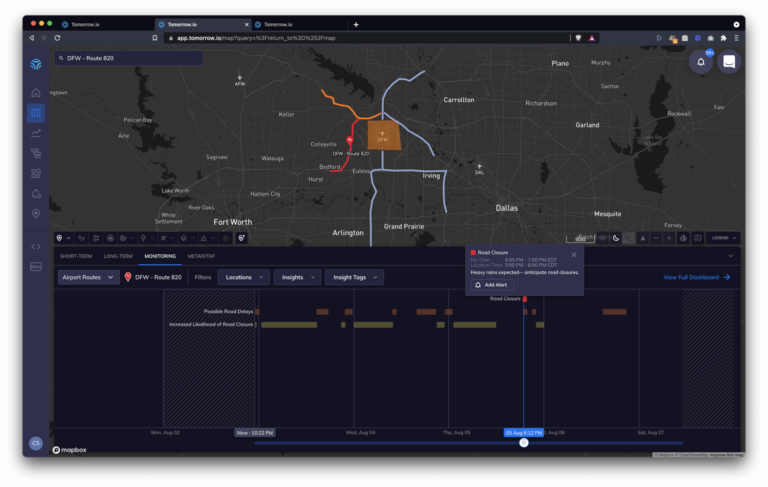Expand the Legend panel
The image size is (768, 487).
click(x=724, y=238)
